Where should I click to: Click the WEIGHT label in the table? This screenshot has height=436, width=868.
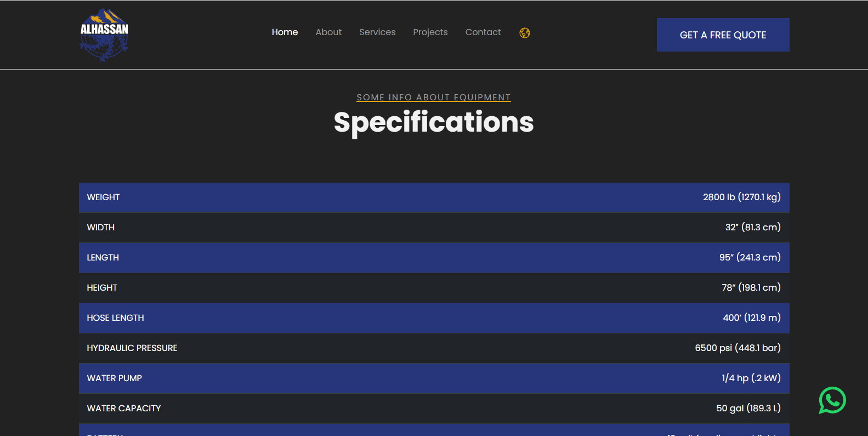103,197
